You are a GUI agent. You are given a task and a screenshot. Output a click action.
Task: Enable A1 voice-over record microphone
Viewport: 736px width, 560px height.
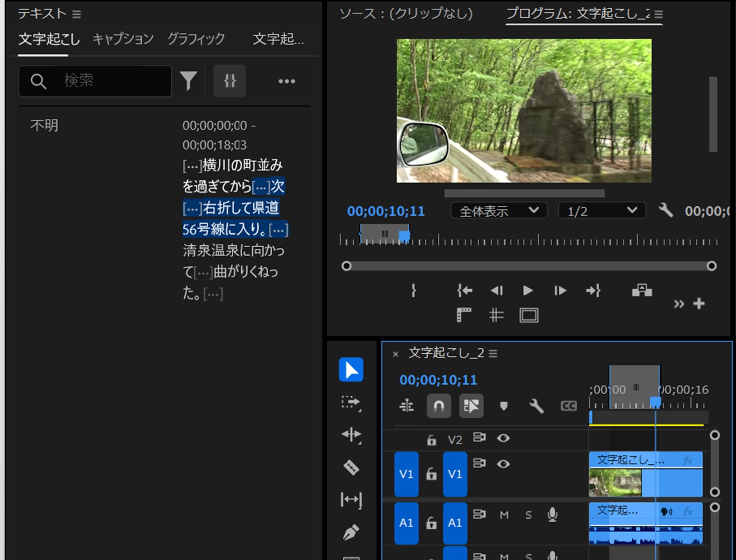552,514
